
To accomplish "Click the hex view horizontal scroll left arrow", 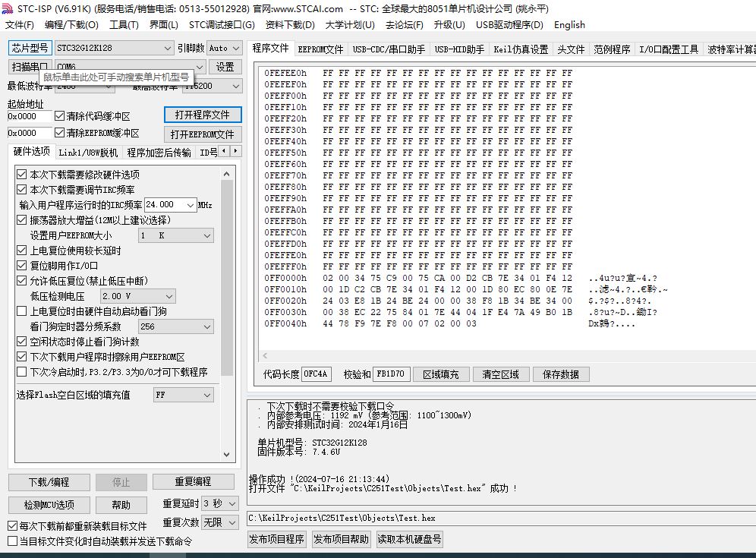I will coord(265,356).
